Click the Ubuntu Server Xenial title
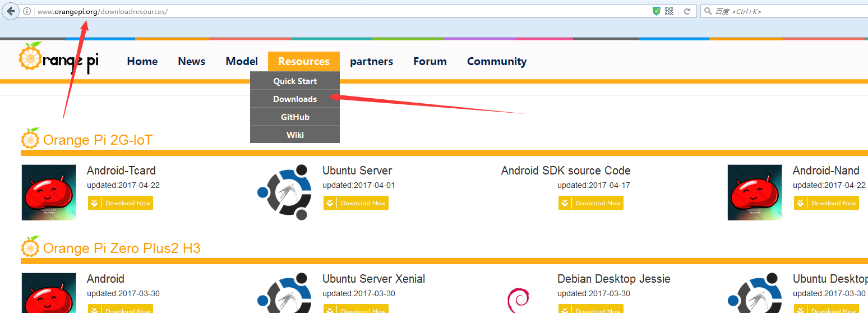Image resolution: width=868 pixels, height=313 pixels. pos(373,279)
